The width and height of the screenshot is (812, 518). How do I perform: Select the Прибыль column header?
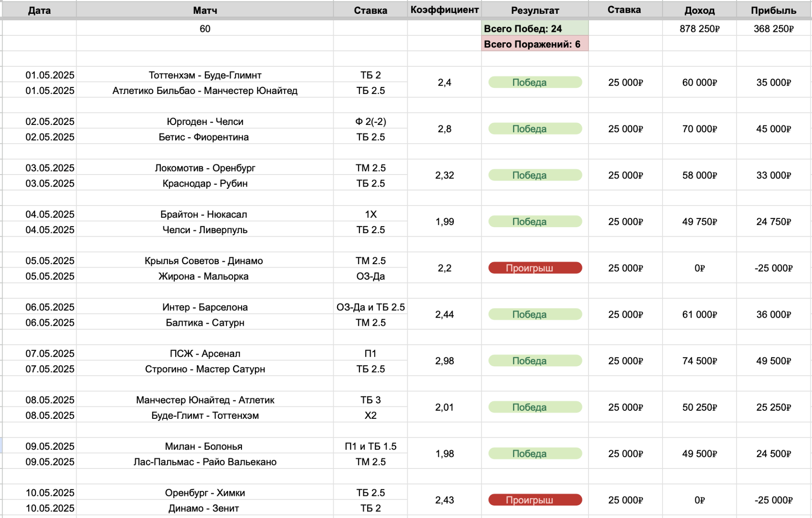773,10
